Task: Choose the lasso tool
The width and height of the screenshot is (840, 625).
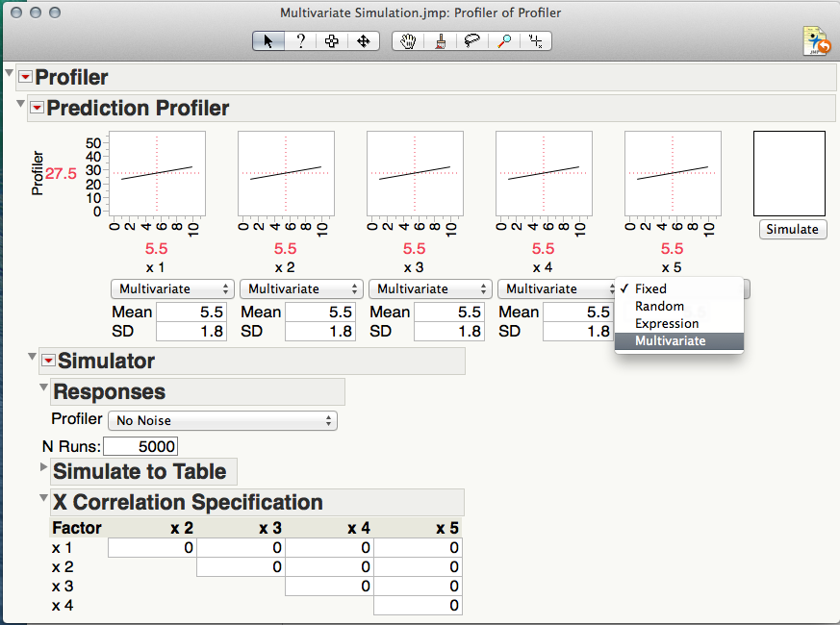Action: tap(471, 41)
